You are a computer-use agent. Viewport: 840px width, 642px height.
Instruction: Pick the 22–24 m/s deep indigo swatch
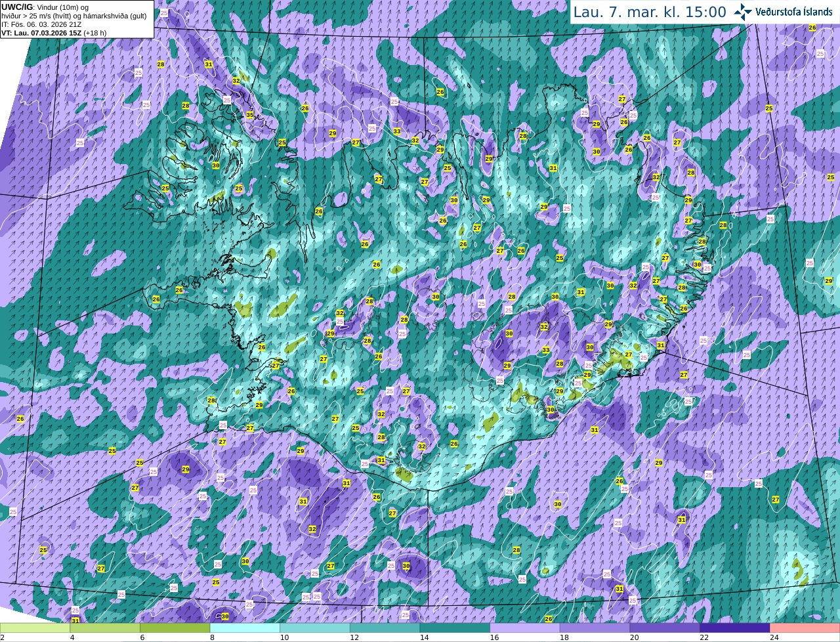tap(735, 628)
